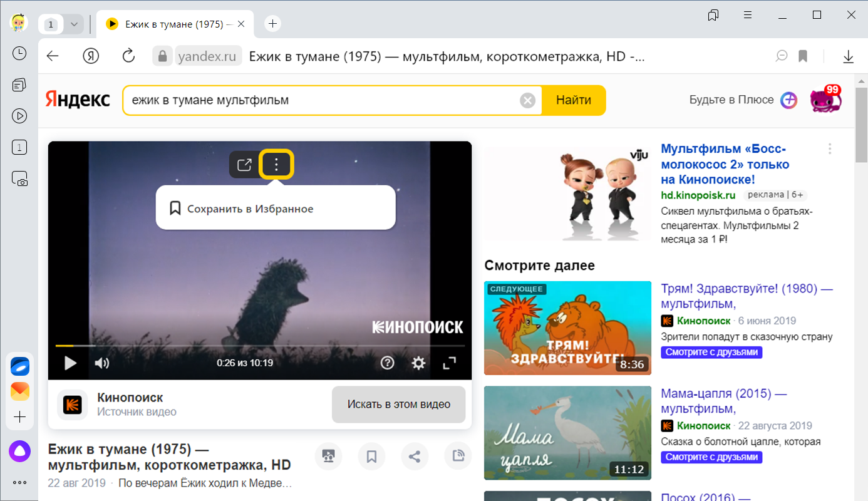Go back to the previous page
The image size is (868, 501).
(53, 56)
